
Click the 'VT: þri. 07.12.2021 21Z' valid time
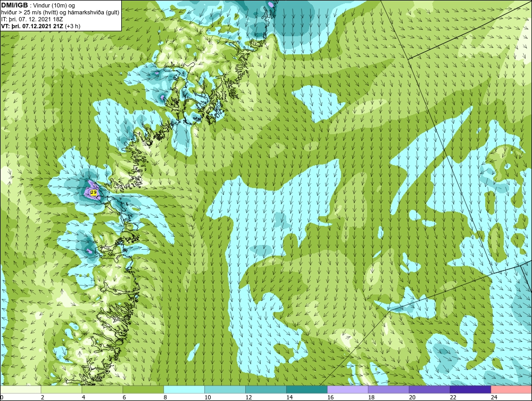click(32, 26)
